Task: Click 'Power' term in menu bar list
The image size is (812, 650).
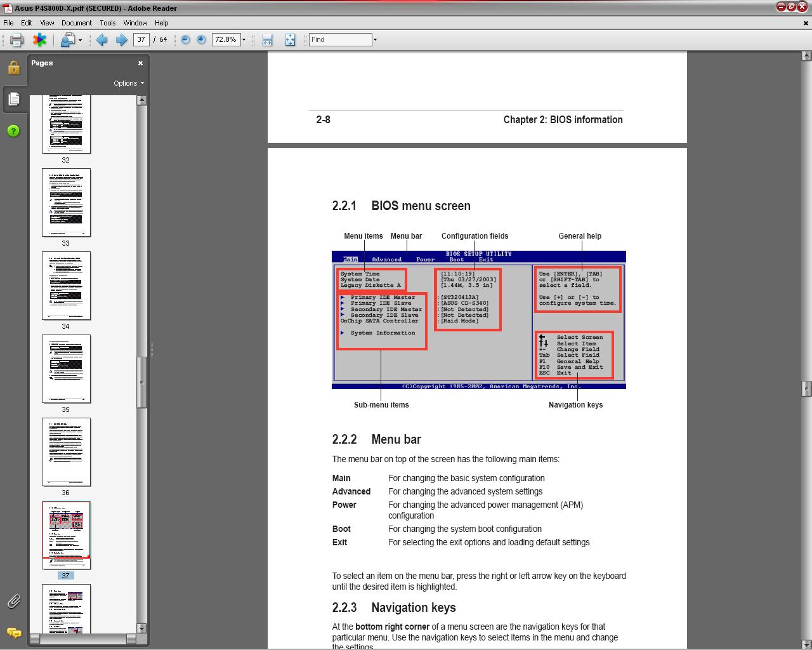Action: pos(344,505)
